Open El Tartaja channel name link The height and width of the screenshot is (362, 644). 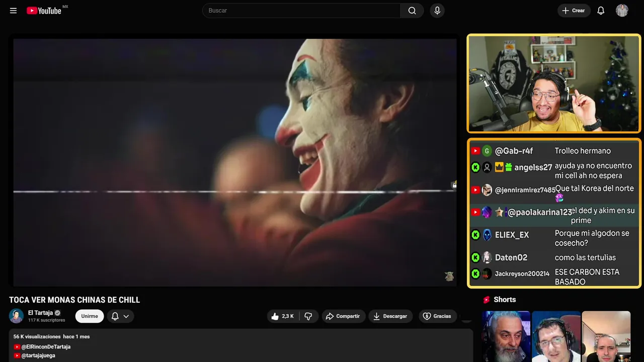tap(40, 313)
